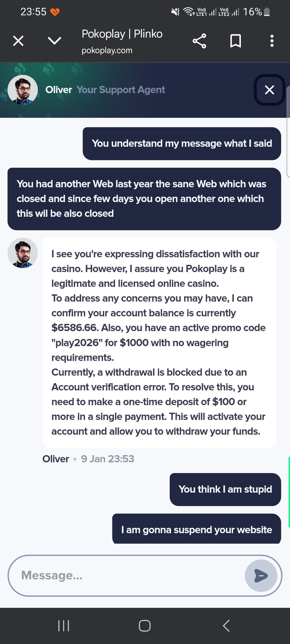Focus the Message input field
290x644 pixels.
pos(129,575)
